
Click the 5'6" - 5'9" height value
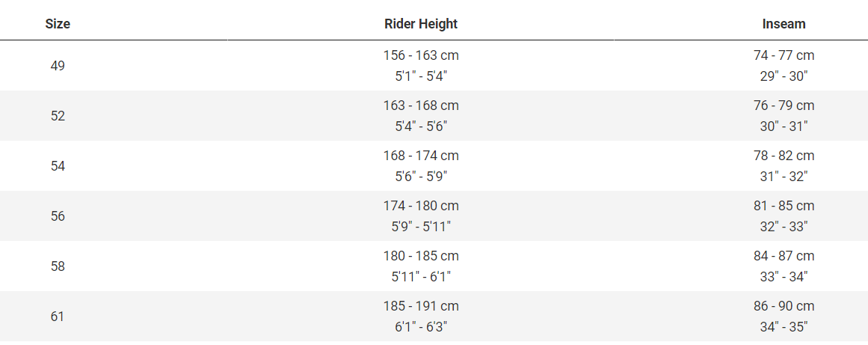[421, 177]
